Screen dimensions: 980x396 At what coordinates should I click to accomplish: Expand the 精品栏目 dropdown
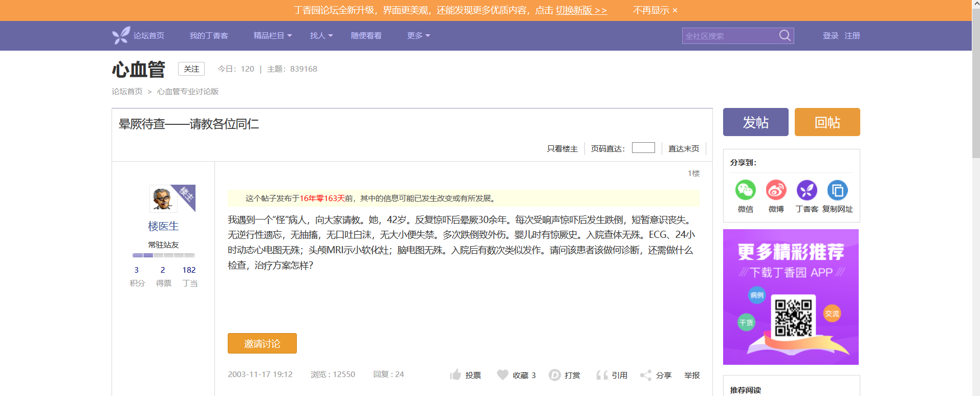pos(273,35)
